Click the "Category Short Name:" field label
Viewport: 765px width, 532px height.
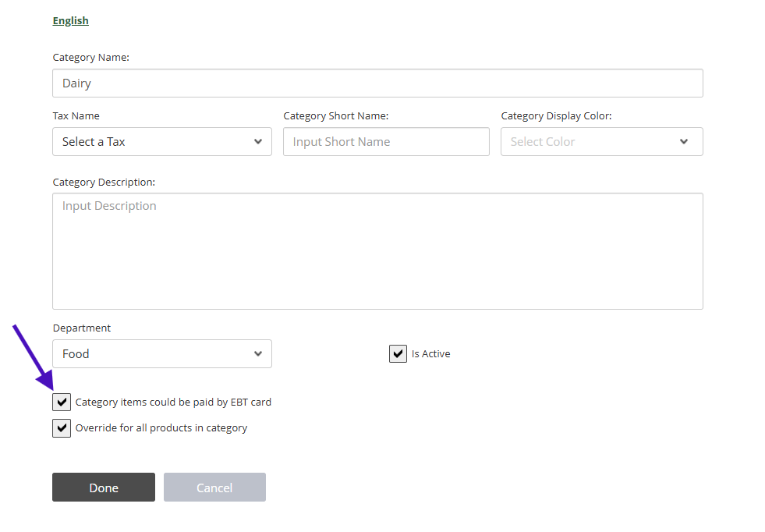point(336,116)
